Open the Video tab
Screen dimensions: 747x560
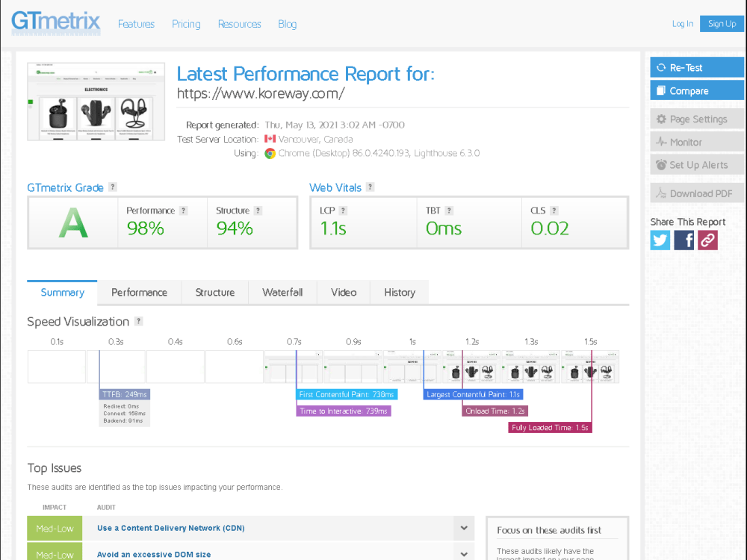(344, 293)
